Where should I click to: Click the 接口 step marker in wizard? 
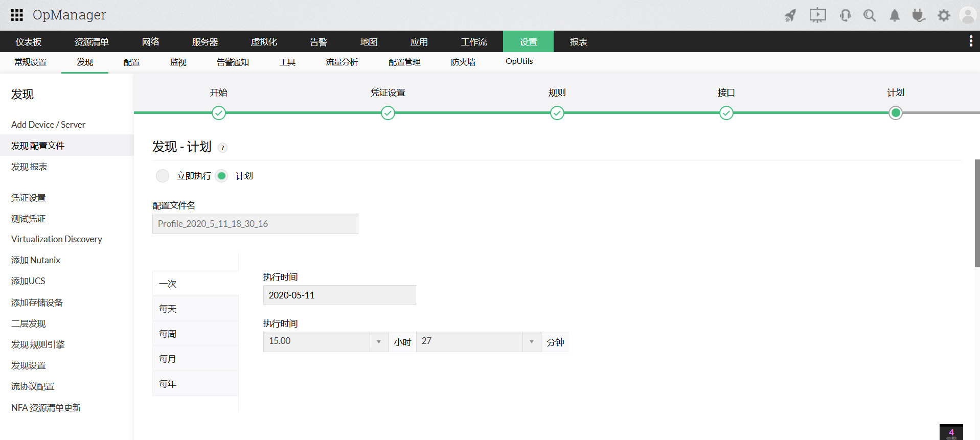coord(726,113)
